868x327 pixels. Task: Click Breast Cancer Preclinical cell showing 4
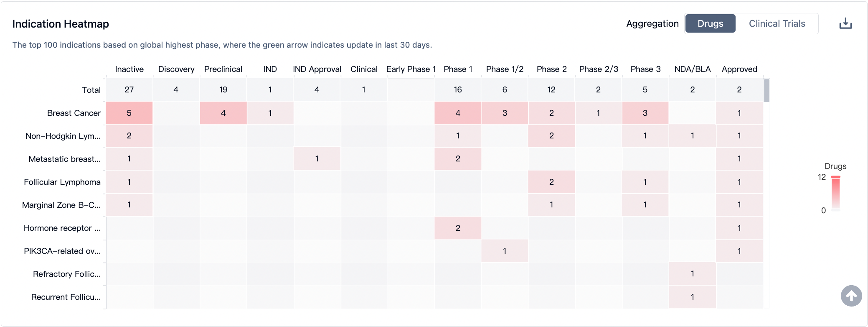click(223, 113)
